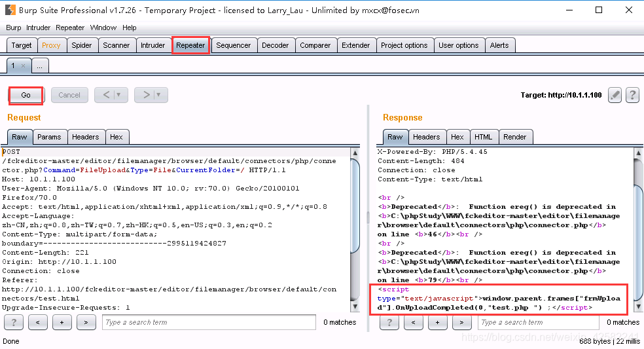Viewport: 644px width, 349px height.
Task: Open the Burp menu
Action: 14,28
